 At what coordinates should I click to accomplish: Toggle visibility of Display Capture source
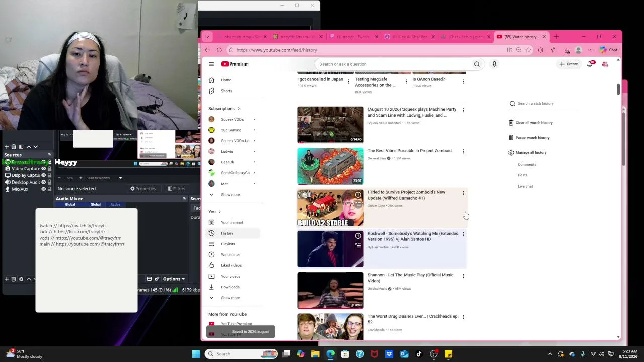point(43,175)
